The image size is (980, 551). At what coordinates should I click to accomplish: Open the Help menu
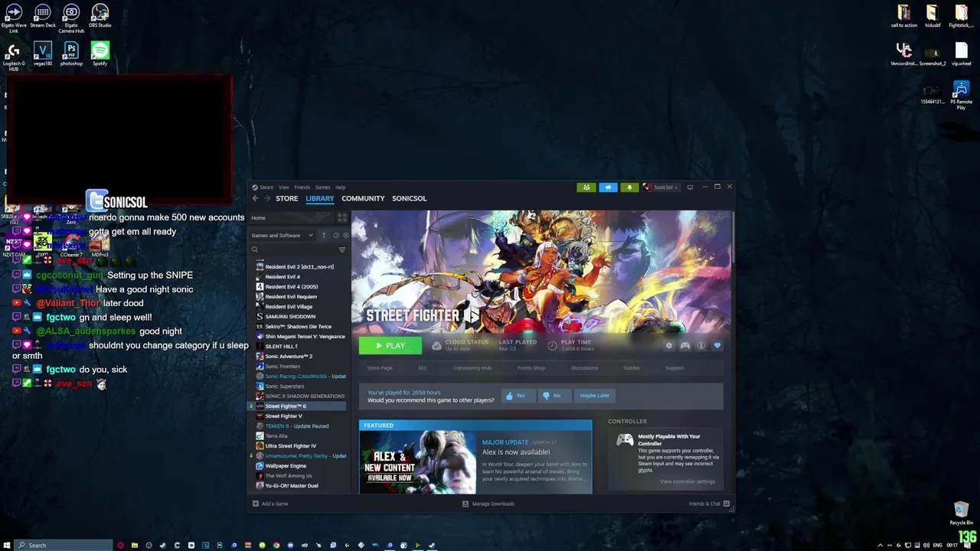coord(340,187)
